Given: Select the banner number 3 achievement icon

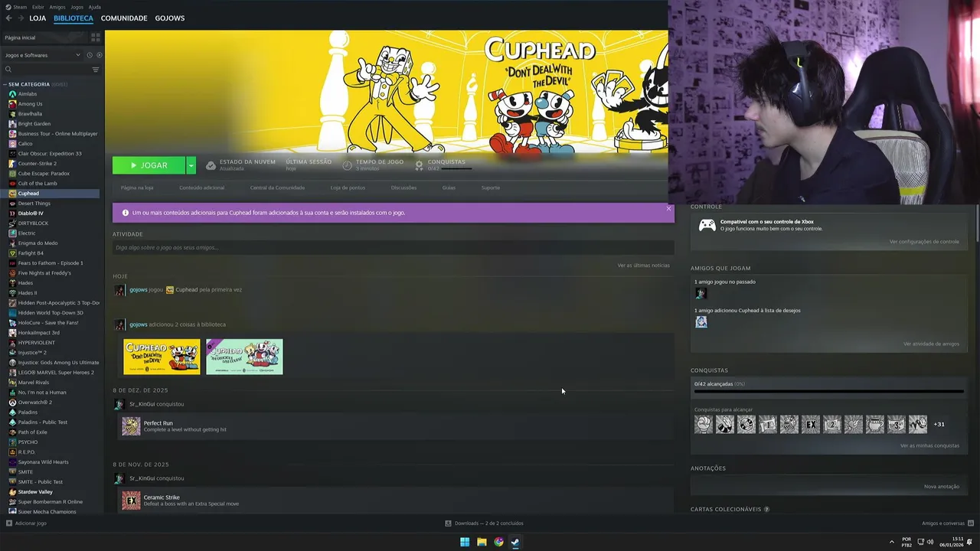Looking at the screenshot, I should (x=897, y=424).
